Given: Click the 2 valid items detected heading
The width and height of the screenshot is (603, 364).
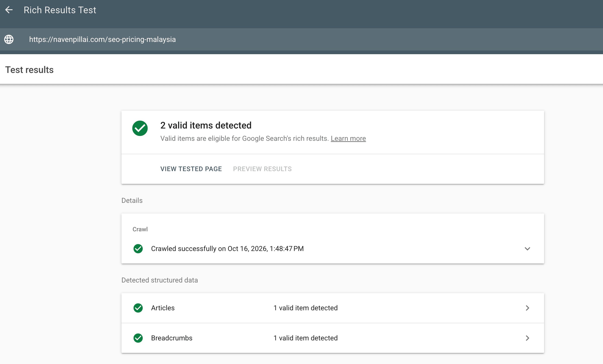Looking at the screenshot, I should [206, 126].
